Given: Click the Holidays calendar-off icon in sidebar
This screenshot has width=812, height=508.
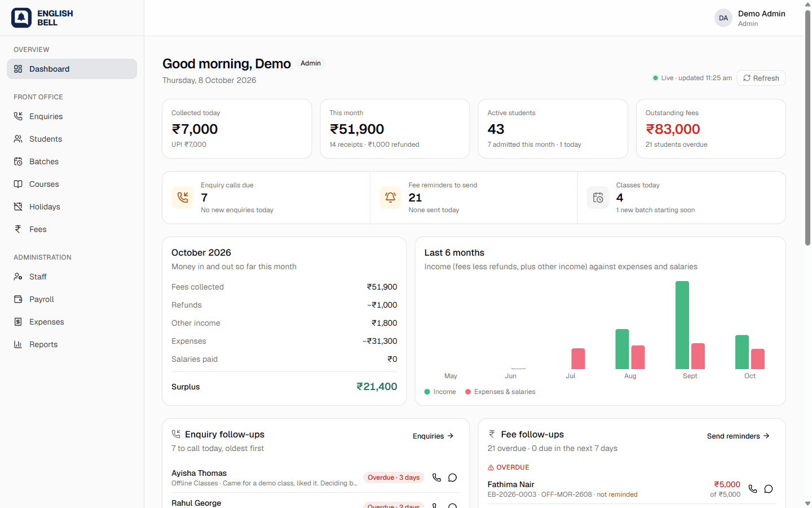Looking at the screenshot, I should 18,207.
